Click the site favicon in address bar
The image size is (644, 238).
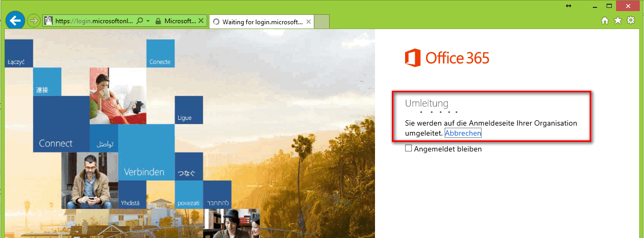coord(48,21)
